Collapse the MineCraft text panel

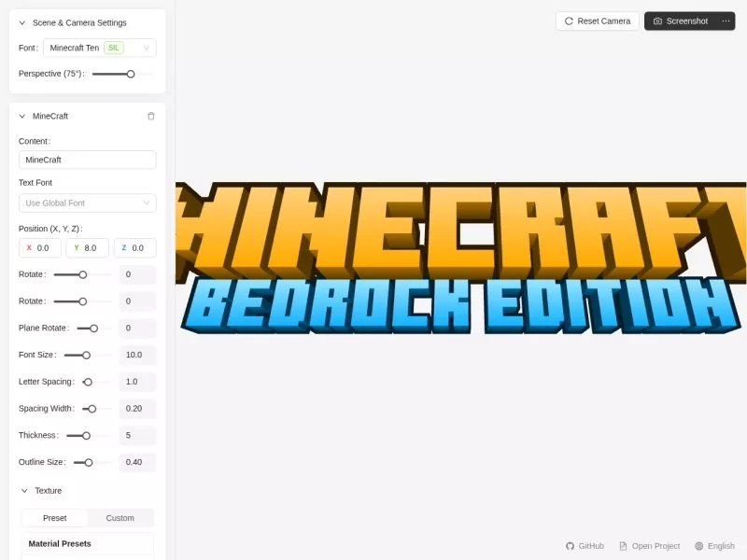21,116
